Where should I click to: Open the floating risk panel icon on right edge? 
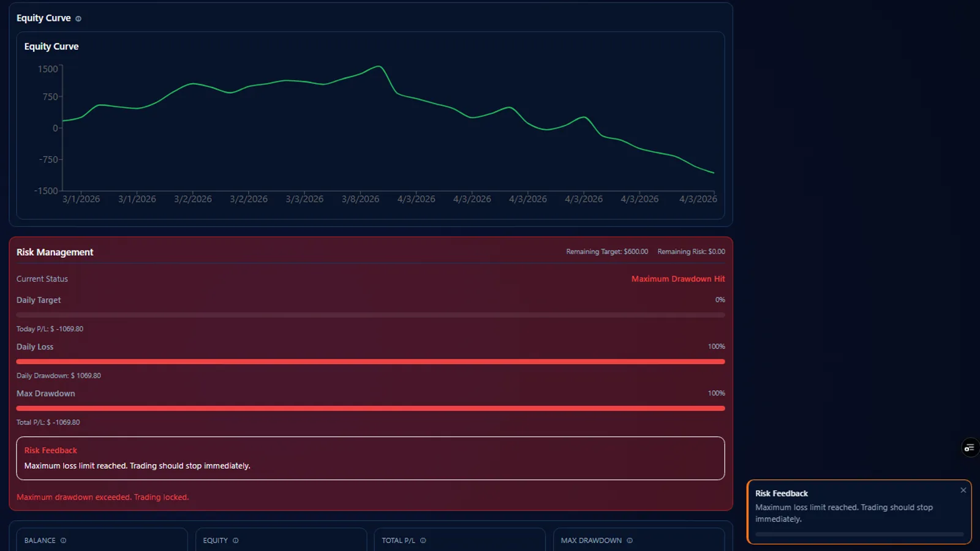970,448
